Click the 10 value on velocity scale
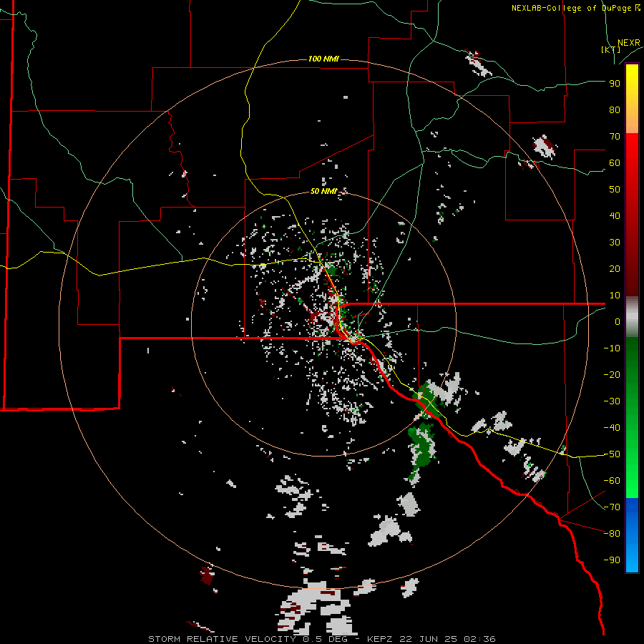 click(x=615, y=296)
